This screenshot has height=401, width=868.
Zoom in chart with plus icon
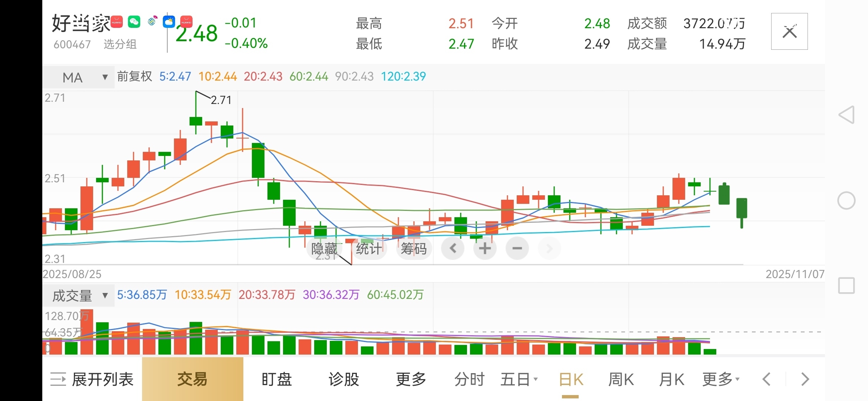484,248
